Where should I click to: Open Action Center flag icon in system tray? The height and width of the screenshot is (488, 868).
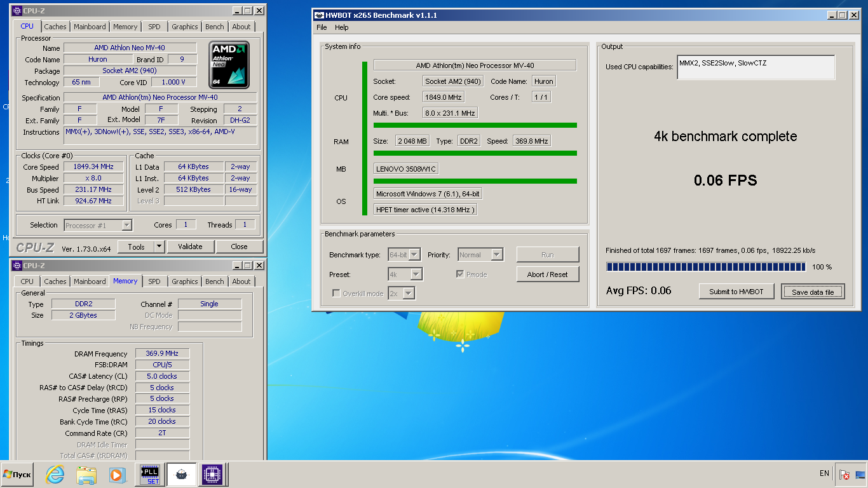tap(844, 474)
